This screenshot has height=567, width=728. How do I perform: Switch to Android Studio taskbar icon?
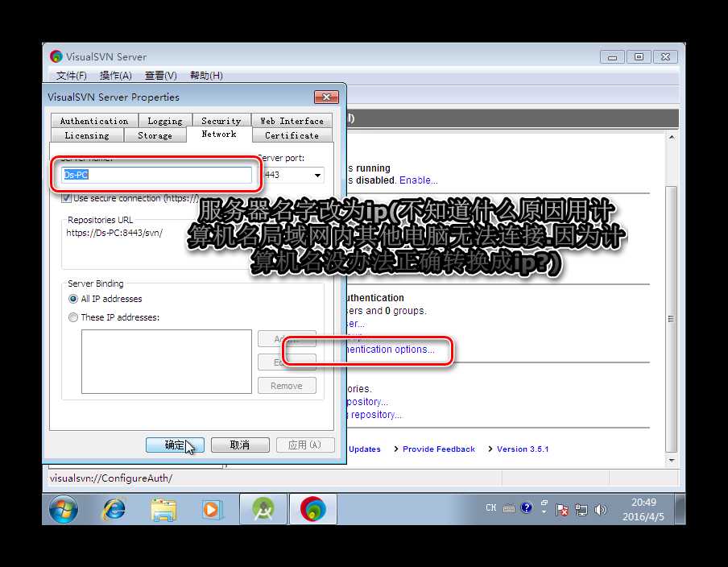pos(263,509)
